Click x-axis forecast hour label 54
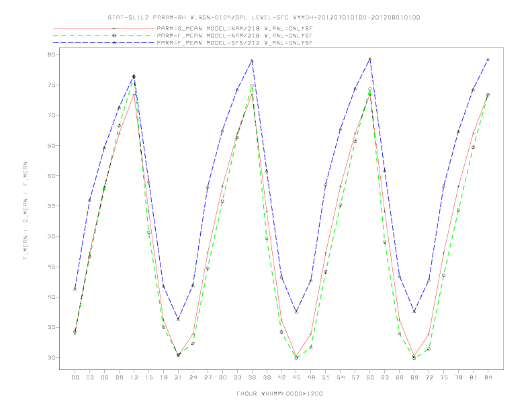The height and width of the screenshot is (411, 532). click(341, 377)
